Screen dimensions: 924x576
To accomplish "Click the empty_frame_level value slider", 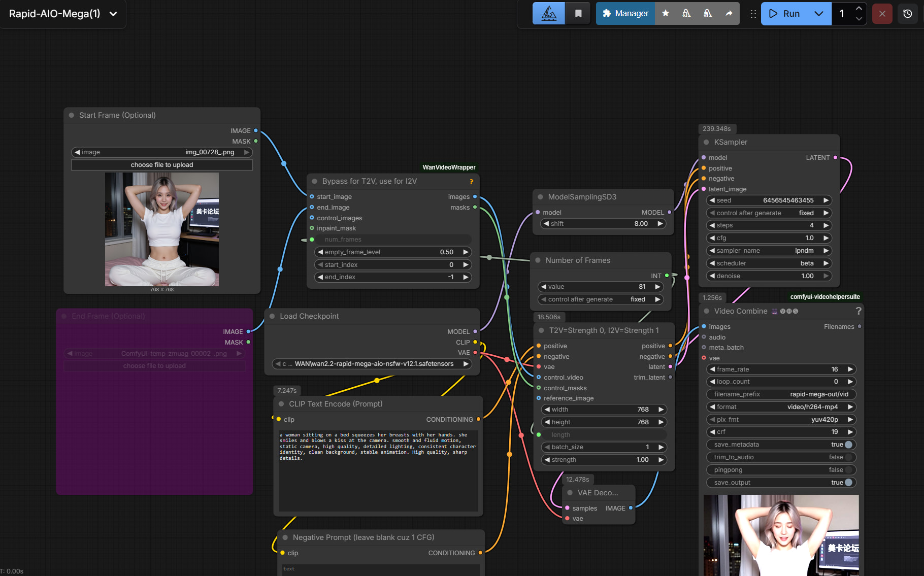I will click(392, 252).
